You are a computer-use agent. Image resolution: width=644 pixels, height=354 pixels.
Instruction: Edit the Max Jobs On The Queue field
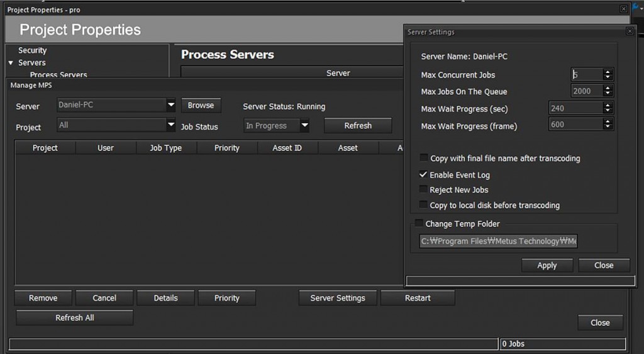(587, 91)
